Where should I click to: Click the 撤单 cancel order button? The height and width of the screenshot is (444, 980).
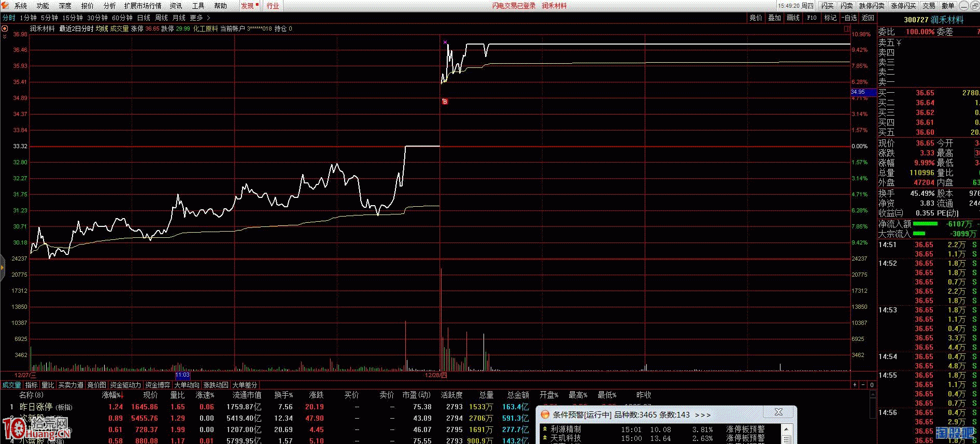tap(948, 6)
